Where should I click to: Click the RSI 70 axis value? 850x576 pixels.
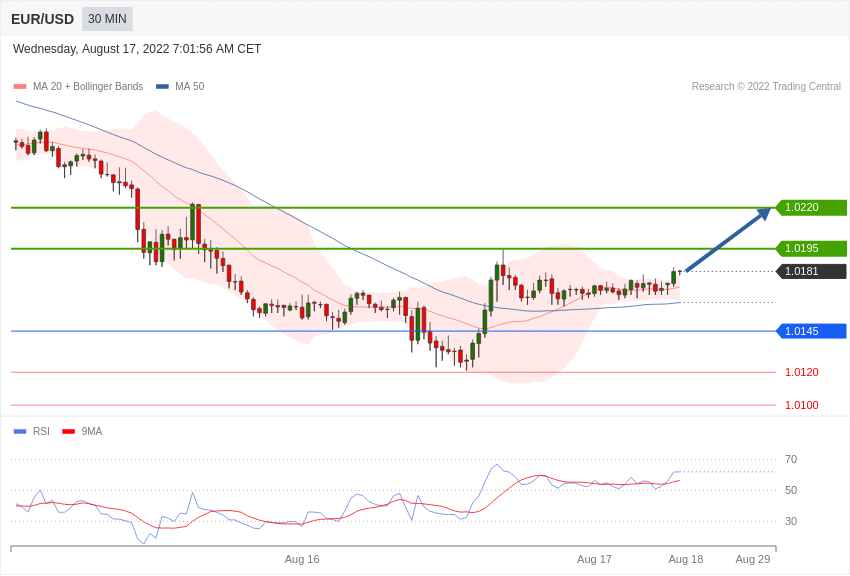791,459
